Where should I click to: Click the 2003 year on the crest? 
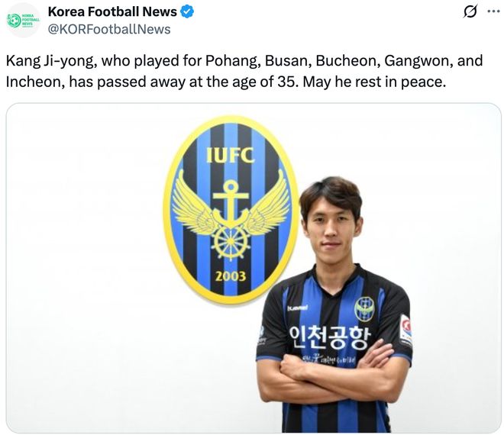tap(231, 276)
